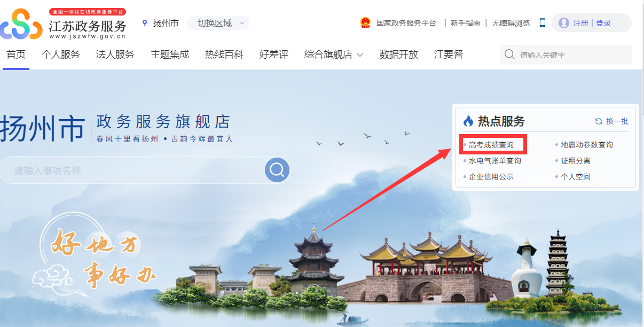The height and width of the screenshot is (327, 644).
Task: Open the 热线百科 nav tab
Action: point(224,54)
